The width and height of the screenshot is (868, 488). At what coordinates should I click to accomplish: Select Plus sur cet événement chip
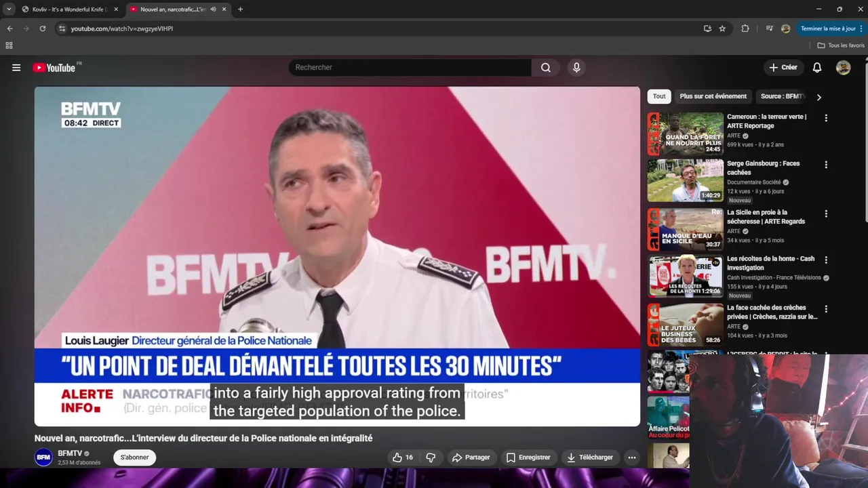[713, 96]
